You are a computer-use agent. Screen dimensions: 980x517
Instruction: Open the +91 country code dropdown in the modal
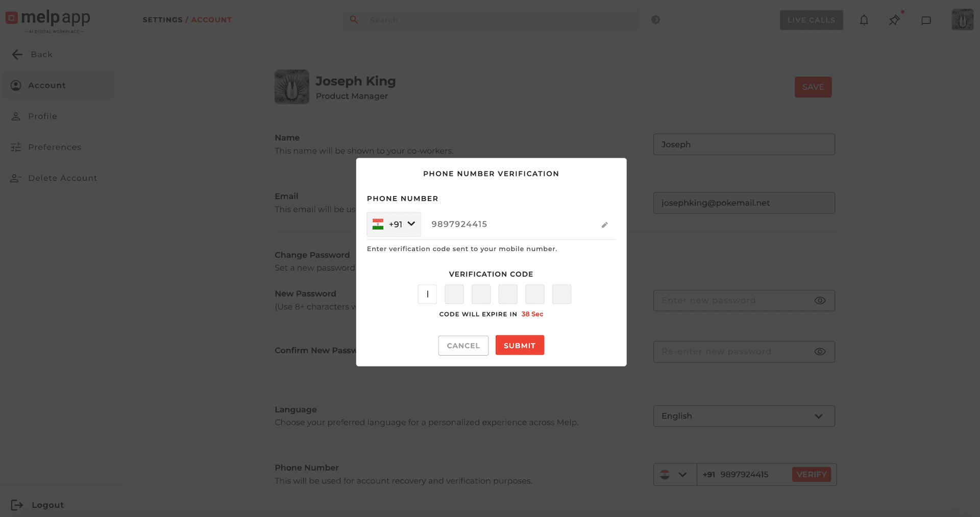394,224
